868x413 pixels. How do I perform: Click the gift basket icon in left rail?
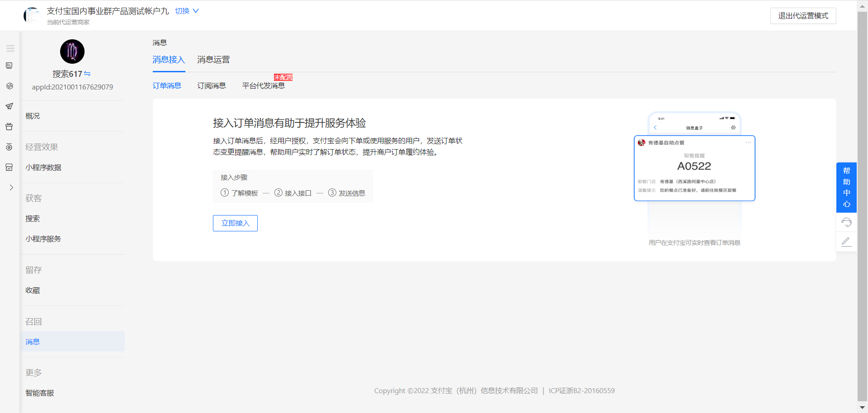tap(9, 127)
